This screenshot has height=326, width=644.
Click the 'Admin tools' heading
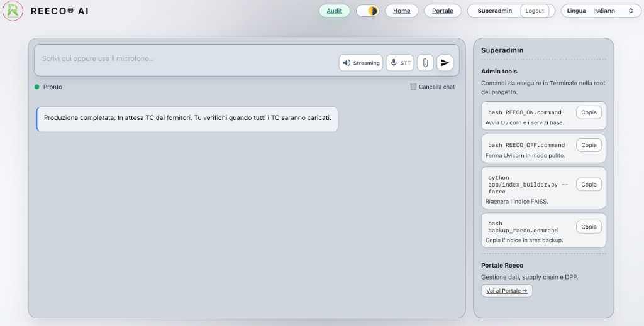coord(499,72)
